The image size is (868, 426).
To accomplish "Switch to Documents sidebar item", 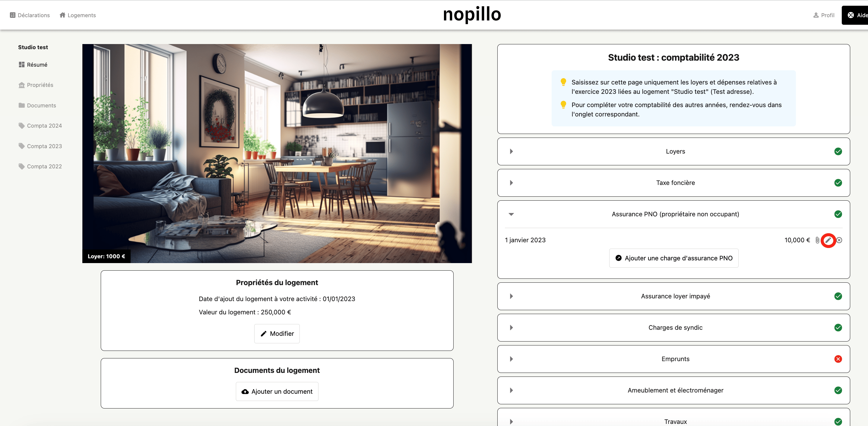I will pyautogui.click(x=41, y=106).
